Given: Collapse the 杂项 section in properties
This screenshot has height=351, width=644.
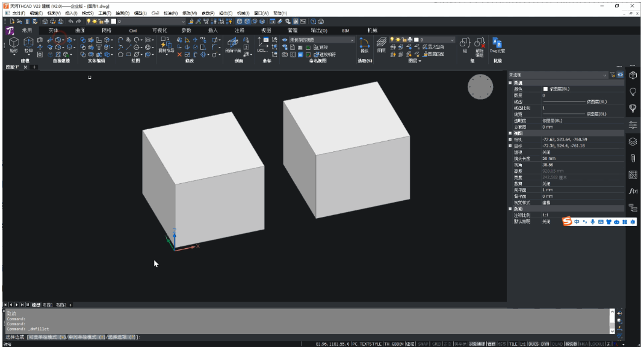Looking at the screenshot, I should coord(510,209).
